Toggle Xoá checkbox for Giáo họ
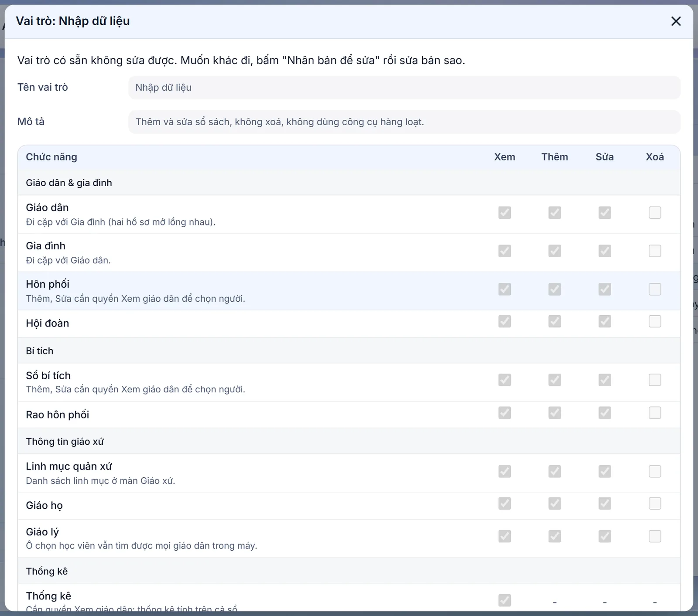Viewport: 698px width, 616px height. point(655,504)
